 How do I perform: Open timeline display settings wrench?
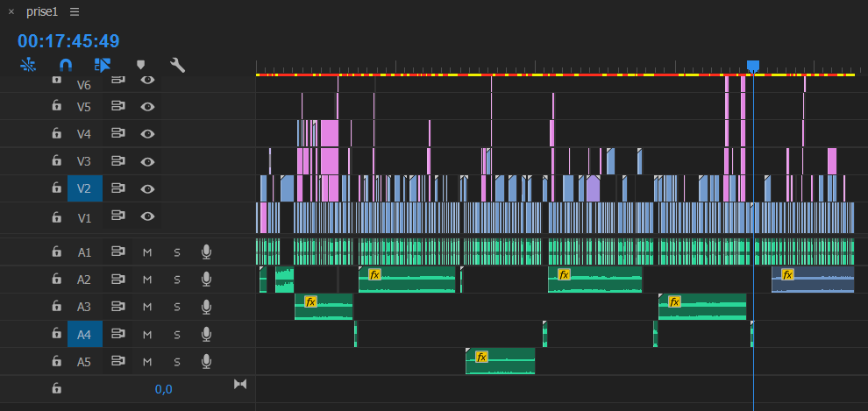177,65
